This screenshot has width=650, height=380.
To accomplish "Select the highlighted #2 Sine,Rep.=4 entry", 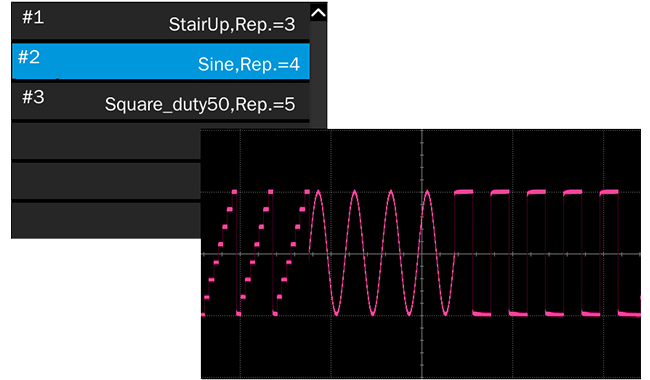I will [x=160, y=61].
